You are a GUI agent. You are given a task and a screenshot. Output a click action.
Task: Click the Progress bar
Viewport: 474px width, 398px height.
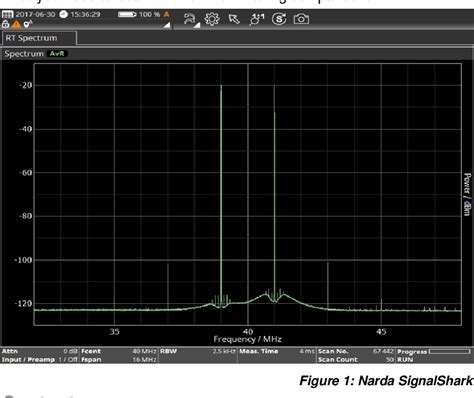[450, 351]
